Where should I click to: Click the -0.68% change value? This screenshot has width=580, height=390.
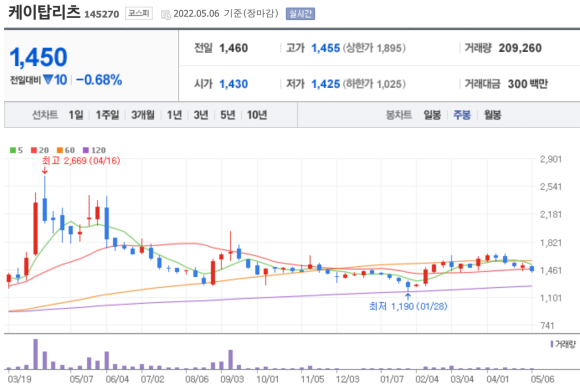[99, 80]
